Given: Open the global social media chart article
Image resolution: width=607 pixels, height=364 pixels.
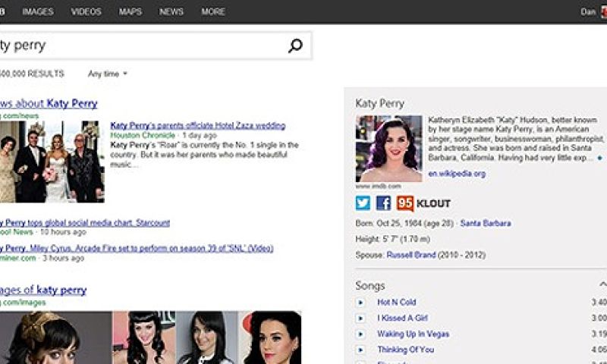Looking at the screenshot, I should tap(85, 223).
